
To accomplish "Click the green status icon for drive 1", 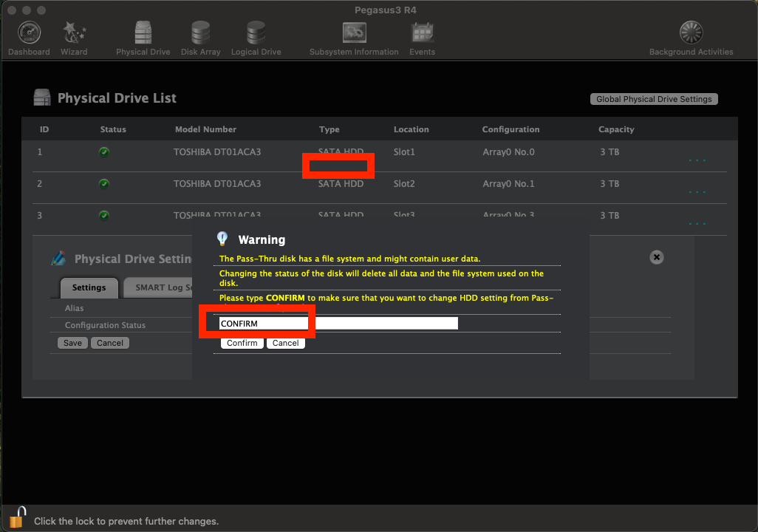I will (104, 152).
